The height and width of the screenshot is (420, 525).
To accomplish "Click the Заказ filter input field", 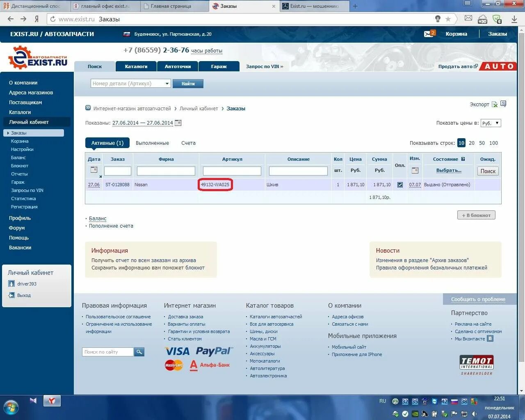I will point(118,171).
